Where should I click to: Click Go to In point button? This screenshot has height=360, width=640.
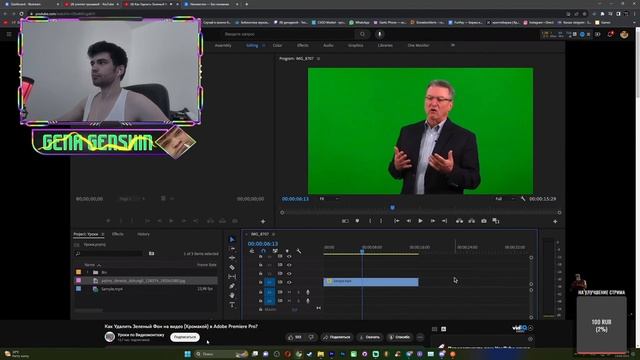coord(396,221)
